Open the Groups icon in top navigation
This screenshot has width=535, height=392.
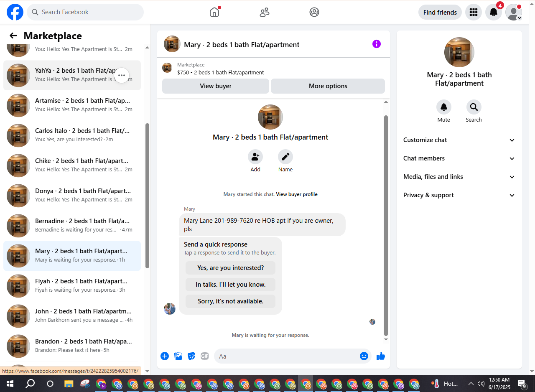coord(314,12)
